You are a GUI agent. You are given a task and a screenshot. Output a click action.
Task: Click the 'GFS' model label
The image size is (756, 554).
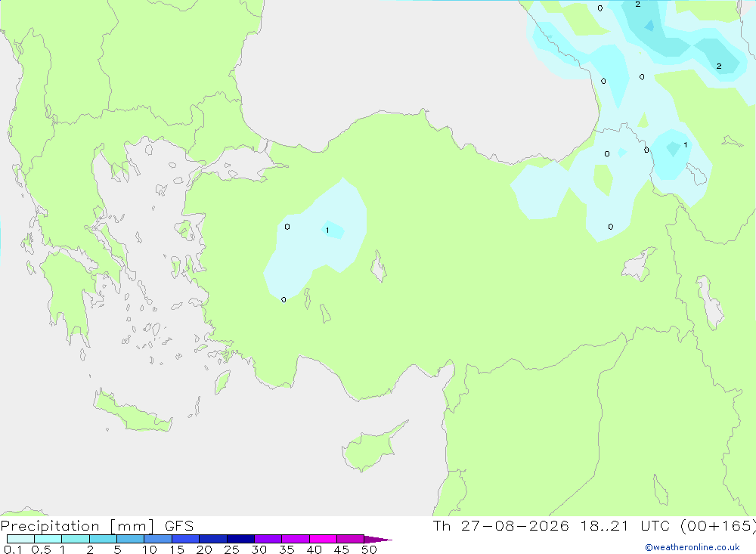(x=179, y=526)
